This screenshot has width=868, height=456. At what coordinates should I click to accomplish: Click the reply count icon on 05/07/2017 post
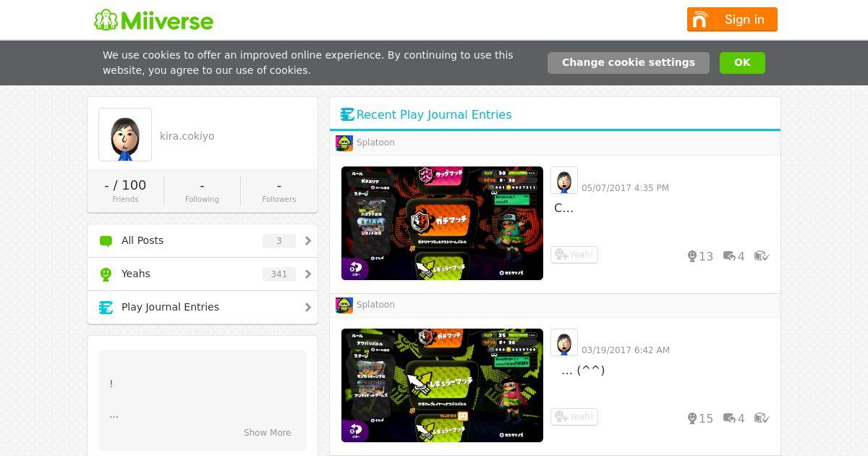tap(729, 256)
